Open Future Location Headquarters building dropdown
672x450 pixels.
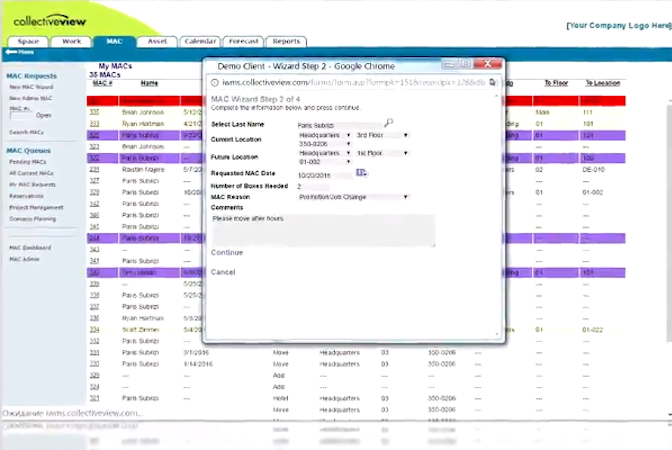[324, 153]
